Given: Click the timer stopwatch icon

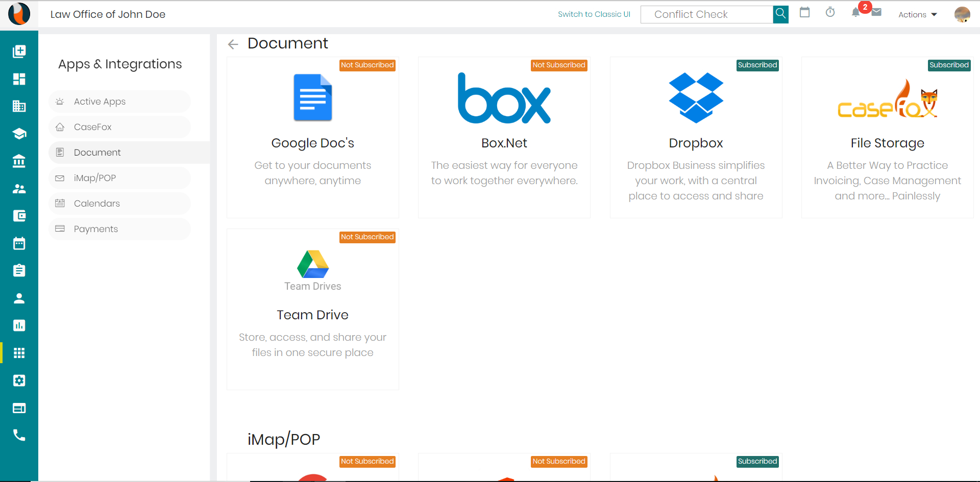Looking at the screenshot, I should coord(830,12).
